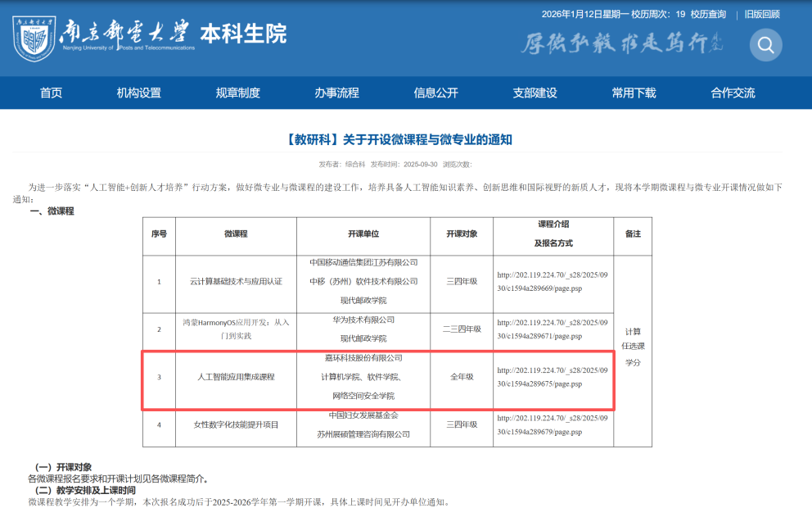
Task: Select 合作交流 in navigation bar
Action: 733,93
